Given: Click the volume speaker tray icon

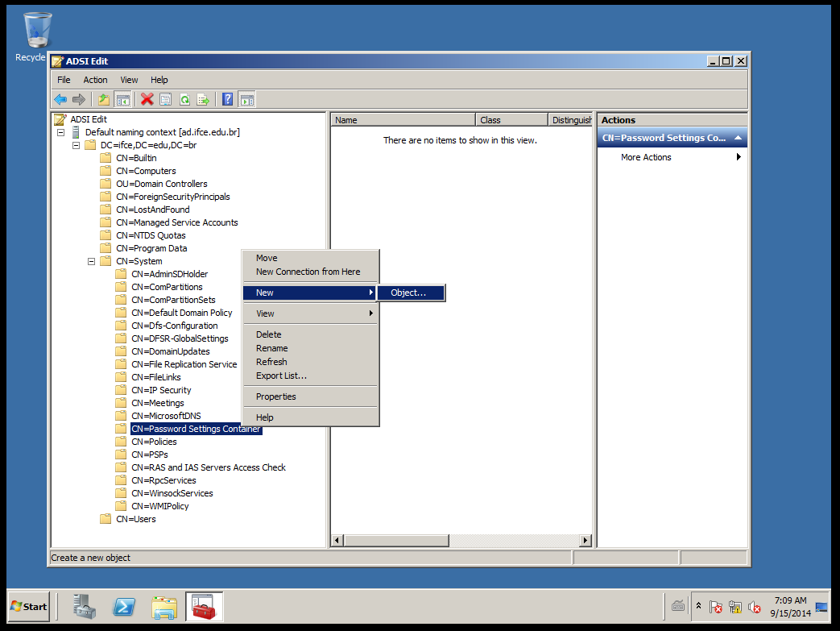Looking at the screenshot, I should [755, 607].
